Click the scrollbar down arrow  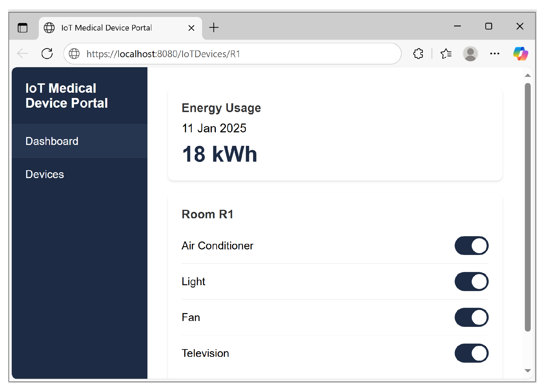pos(527,371)
